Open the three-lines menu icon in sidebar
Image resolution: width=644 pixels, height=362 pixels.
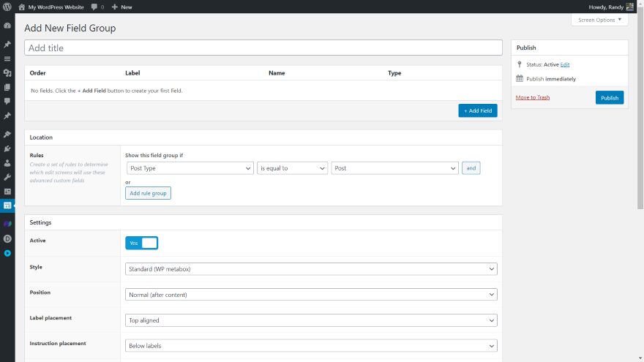(7, 59)
